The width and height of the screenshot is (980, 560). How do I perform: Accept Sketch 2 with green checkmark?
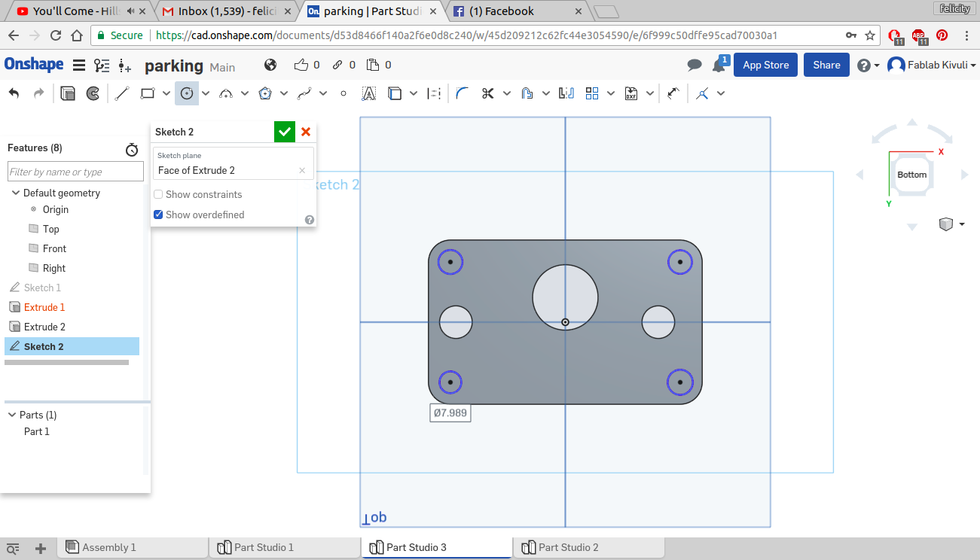coord(284,132)
